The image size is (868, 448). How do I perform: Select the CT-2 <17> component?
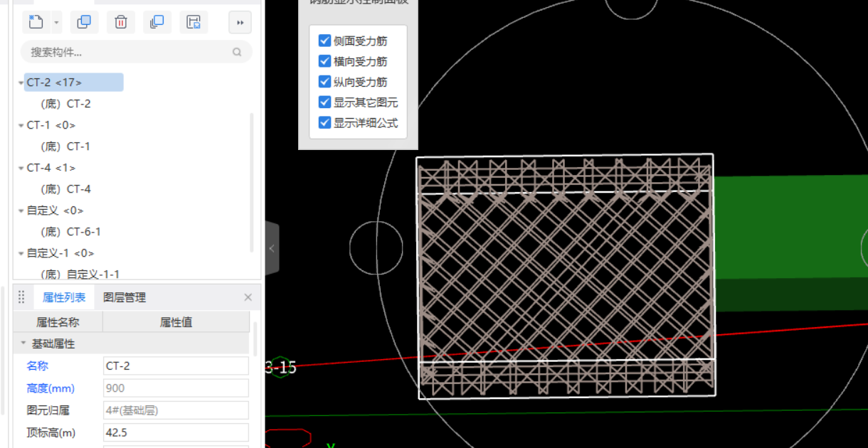point(74,82)
